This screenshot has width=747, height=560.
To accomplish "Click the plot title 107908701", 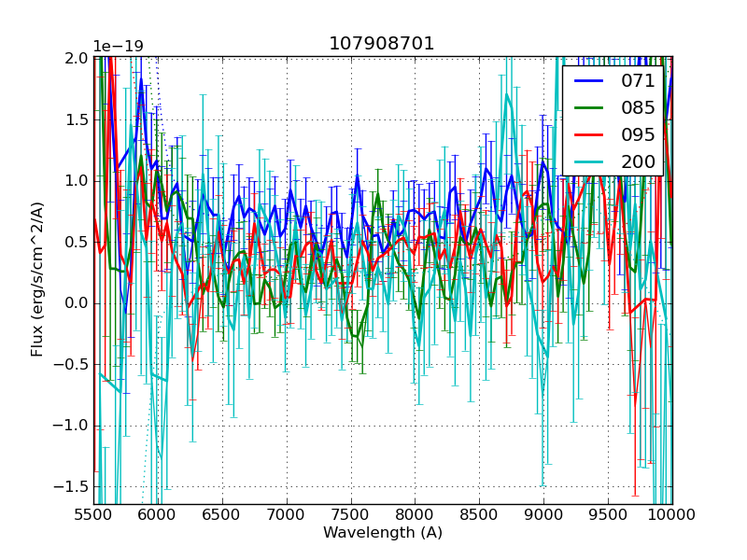I will [x=382, y=44].
